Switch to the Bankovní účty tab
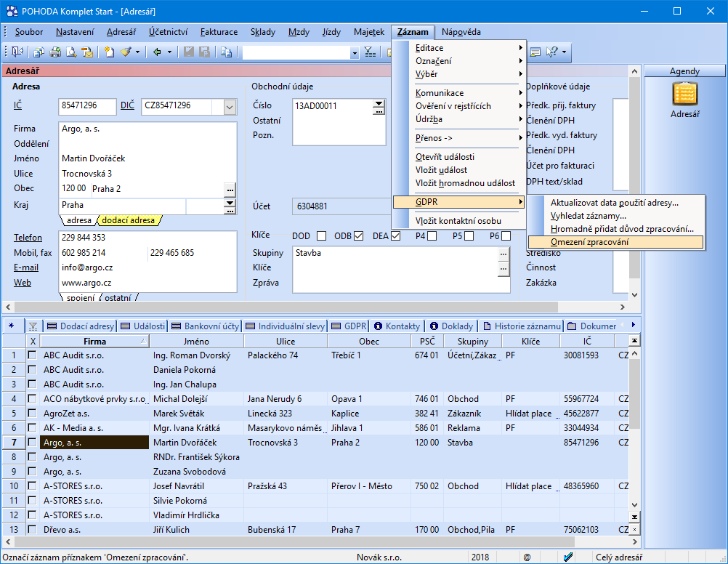728x564 pixels. coord(205,326)
